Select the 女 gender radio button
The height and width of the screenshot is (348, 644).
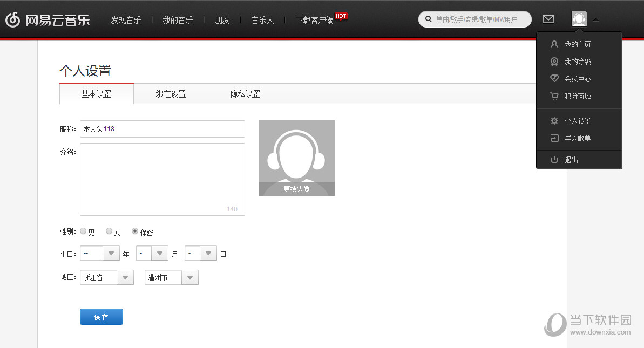pos(109,231)
